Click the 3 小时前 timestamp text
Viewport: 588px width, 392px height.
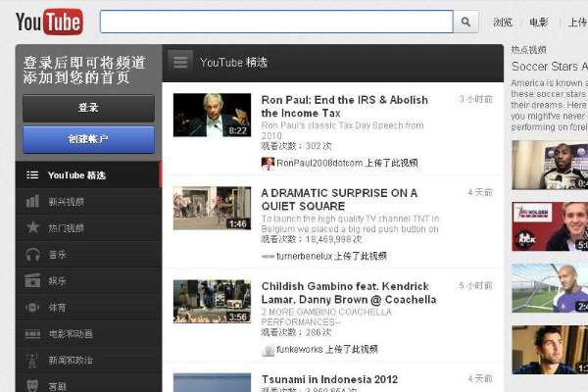475,99
